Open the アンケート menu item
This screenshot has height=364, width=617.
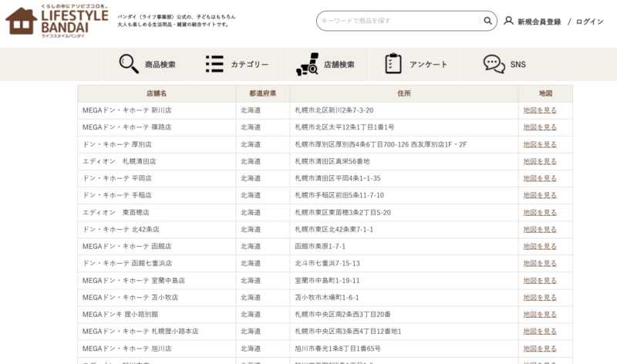(x=428, y=65)
